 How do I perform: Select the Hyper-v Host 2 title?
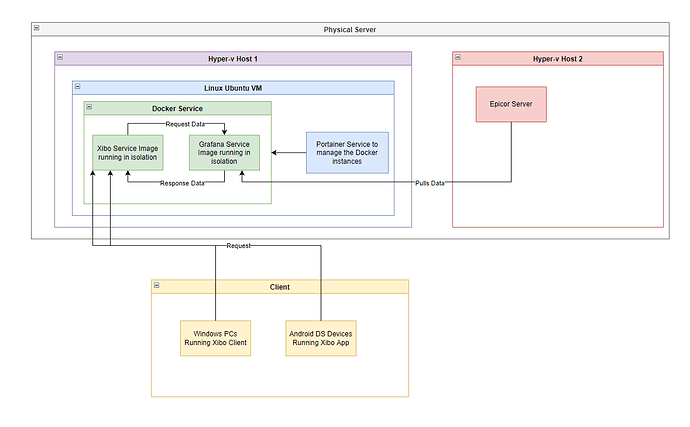click(558, 59)
